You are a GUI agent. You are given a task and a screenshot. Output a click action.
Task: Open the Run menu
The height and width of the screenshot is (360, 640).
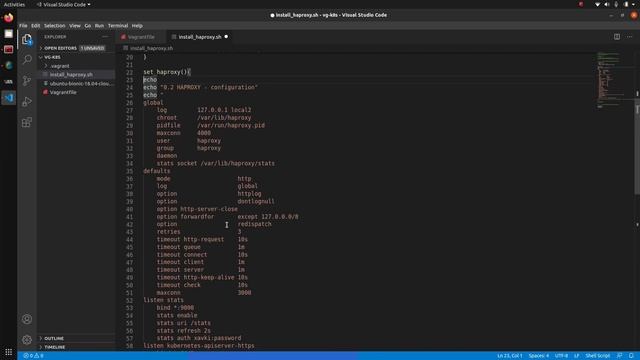(99, 26)
